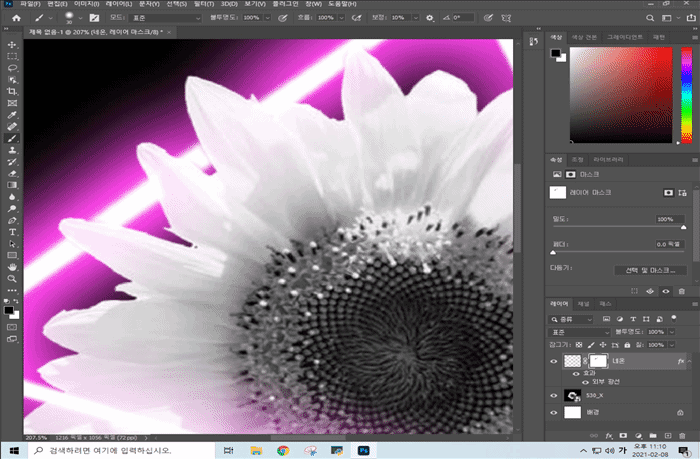The height and width of the screenshot is (459, 700).
Task: Open layer 불투명도 dropdown arrow in Layers panel
Action: point(671,332)
